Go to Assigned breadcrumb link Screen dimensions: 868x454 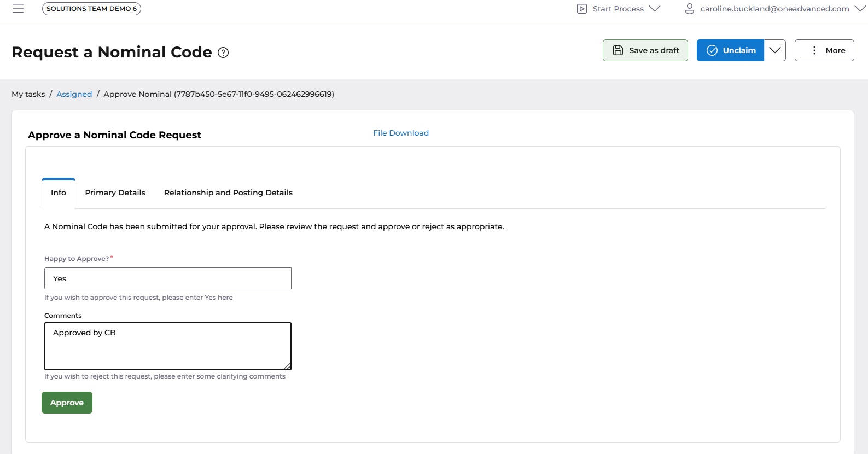pos(74,94)
